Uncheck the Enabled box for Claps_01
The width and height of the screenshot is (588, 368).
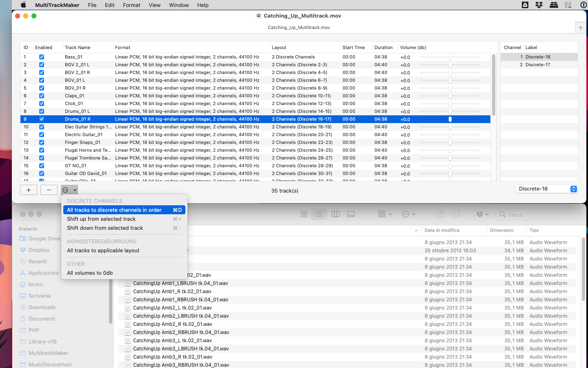pyautogui.click(x=42, y=96)
